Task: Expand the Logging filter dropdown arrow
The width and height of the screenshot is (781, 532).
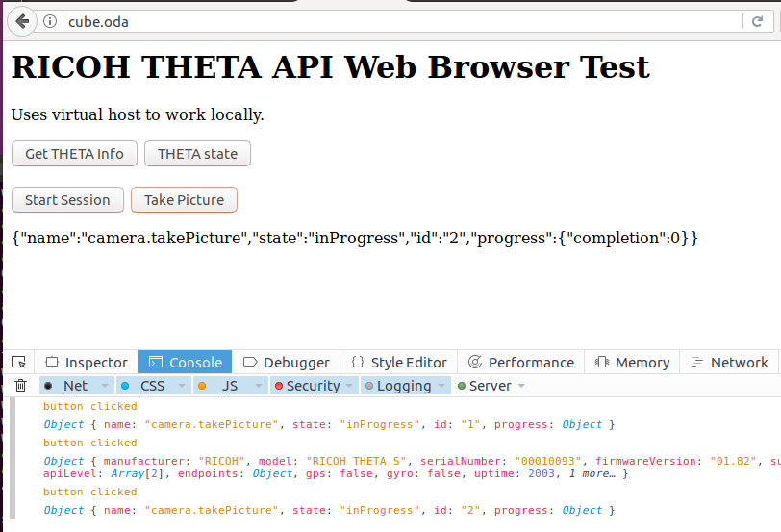Action: pos(441,386)
